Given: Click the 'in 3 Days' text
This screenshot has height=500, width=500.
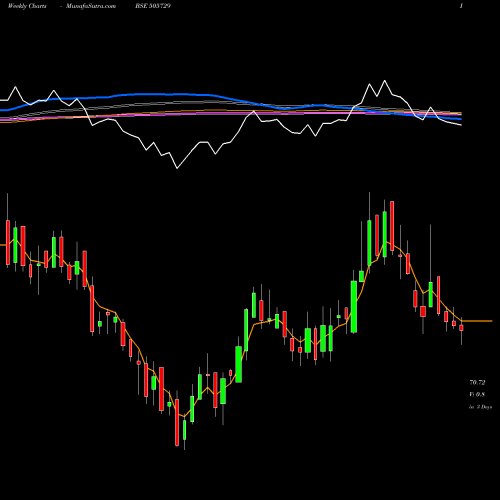Looking at the screenshot, I should click(480, 407).
